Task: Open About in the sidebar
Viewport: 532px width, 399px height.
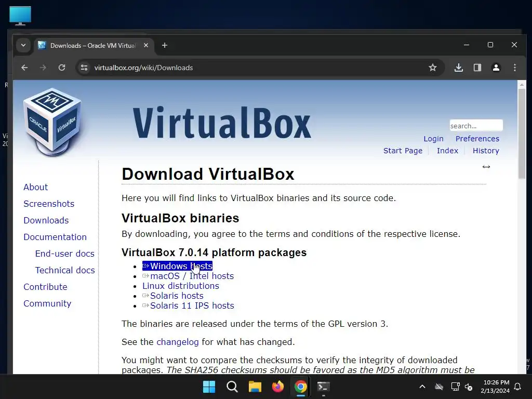Action: point(36,187)
